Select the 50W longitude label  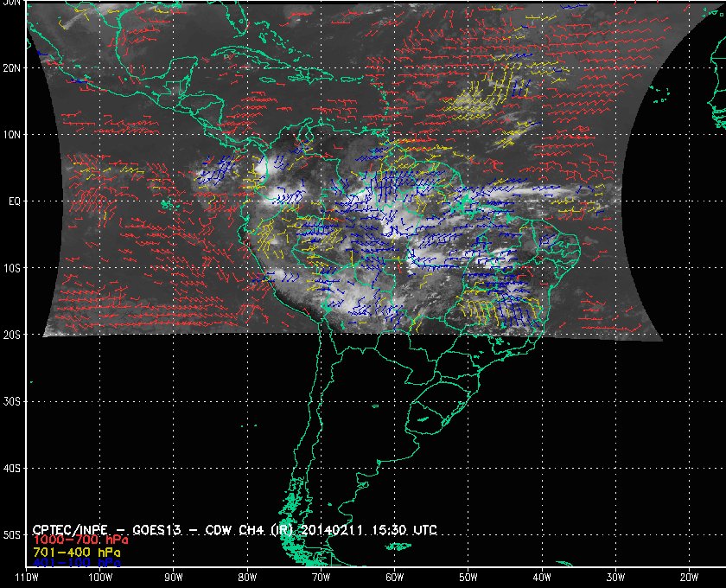[468, 578]
